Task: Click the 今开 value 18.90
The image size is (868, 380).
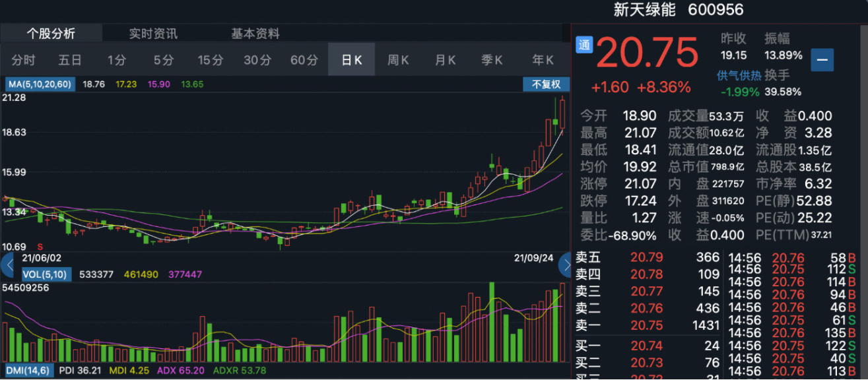Action: click(x=640, y=116)
